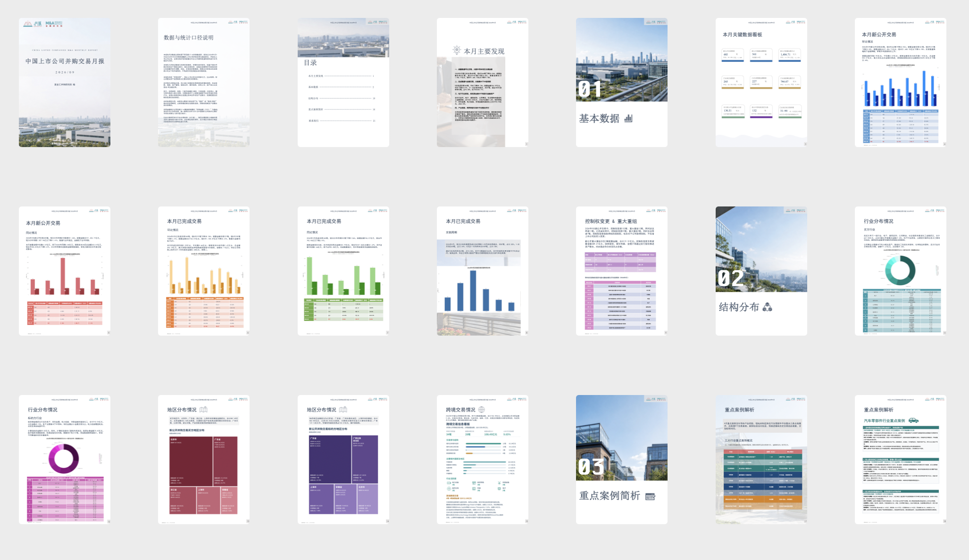This screenshot has width=969, height=560.
Task: Select the 重点案例简析 entry in the 目录 list
Action: click(341, 109)
